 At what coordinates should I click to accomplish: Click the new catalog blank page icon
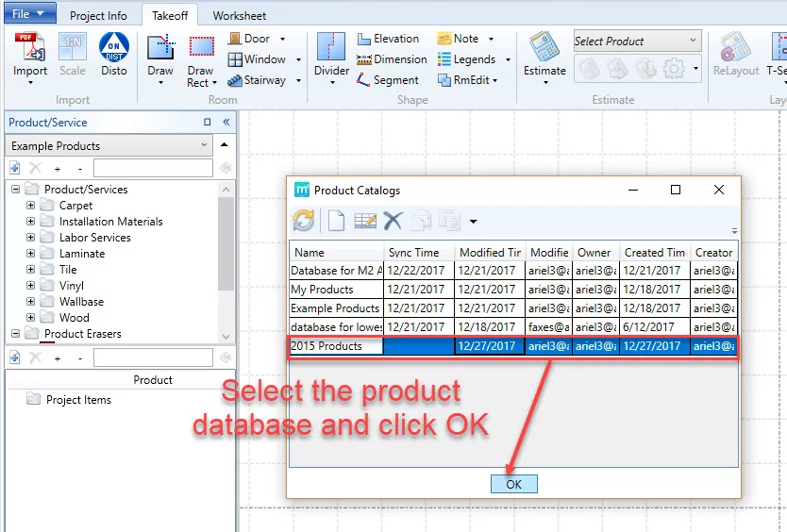click(336, 221)
